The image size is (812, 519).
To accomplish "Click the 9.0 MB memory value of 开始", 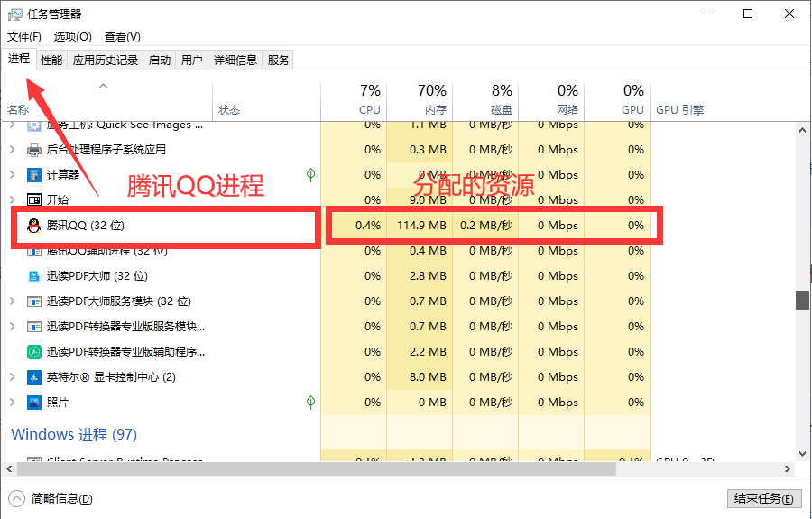I will click(x=428, y=200).
